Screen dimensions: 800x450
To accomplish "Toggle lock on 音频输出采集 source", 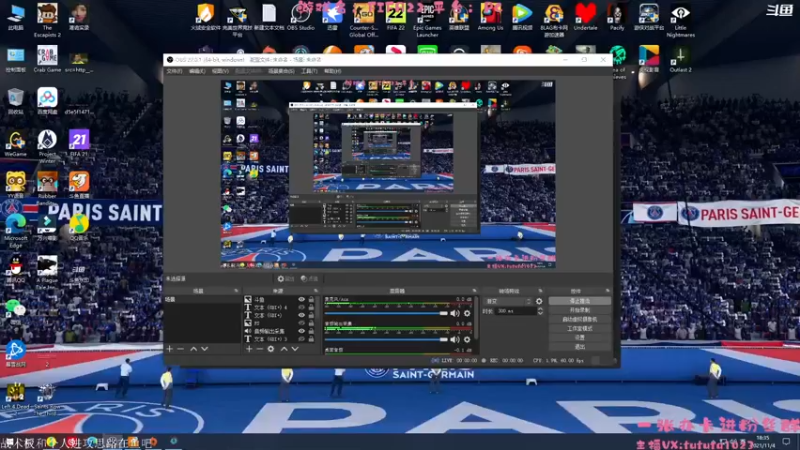I will point(311,331).
